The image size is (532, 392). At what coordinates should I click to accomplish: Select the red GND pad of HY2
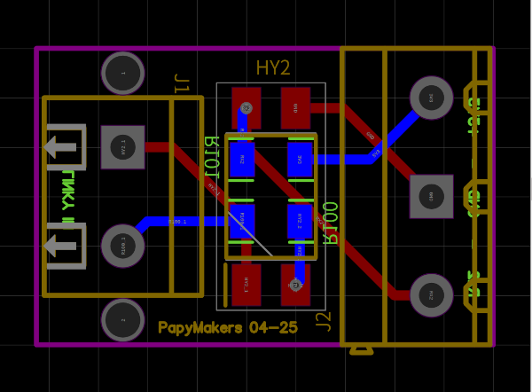point(295,108)
